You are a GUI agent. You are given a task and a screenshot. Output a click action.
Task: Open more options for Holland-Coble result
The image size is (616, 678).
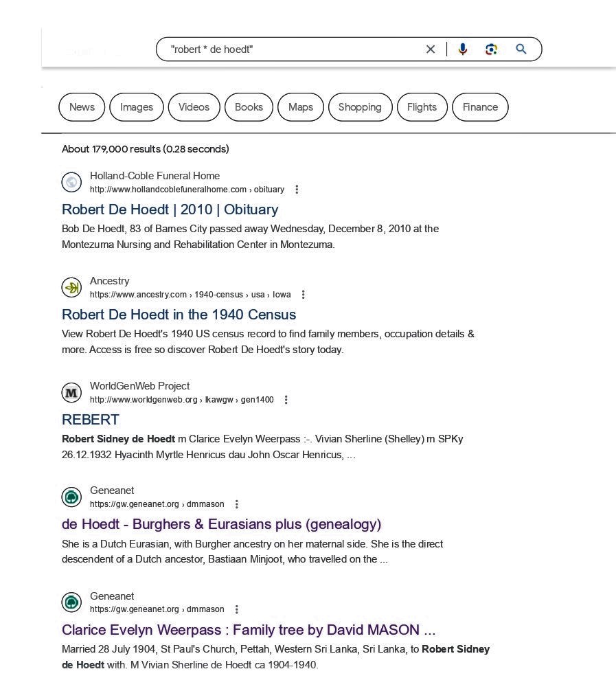pyautogui.click(x=297, y=190)
